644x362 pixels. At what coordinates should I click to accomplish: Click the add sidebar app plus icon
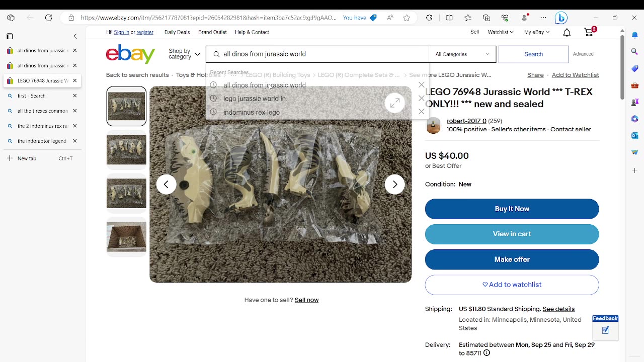click(634, 170)
